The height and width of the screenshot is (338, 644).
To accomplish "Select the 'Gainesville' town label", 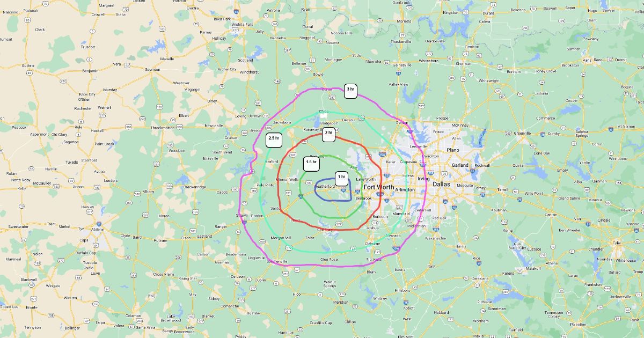I will pos(402,65).
